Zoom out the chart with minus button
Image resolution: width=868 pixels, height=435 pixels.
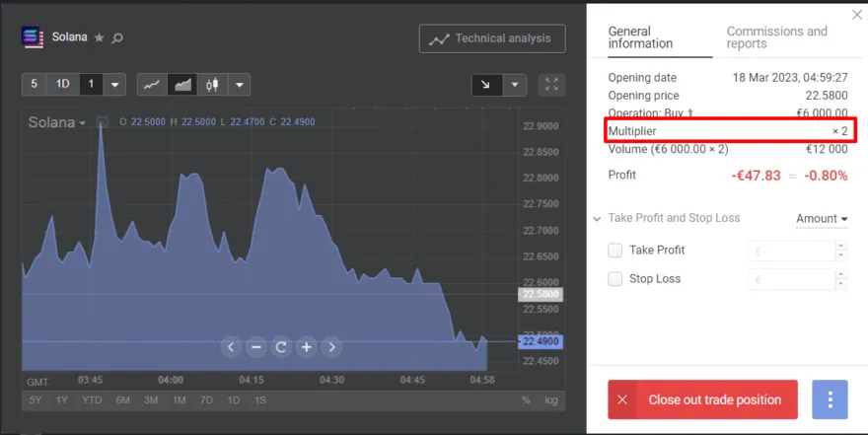click(255, 346)
